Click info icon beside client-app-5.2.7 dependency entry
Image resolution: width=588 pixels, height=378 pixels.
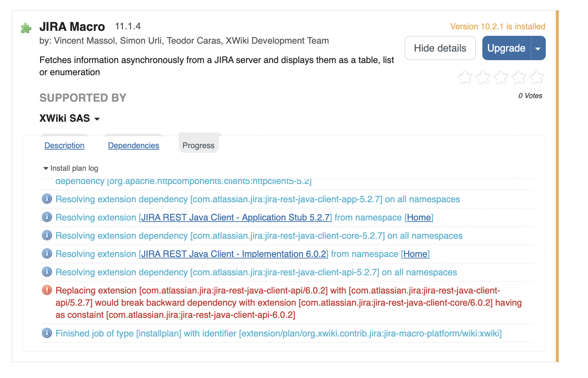(47, 199)
